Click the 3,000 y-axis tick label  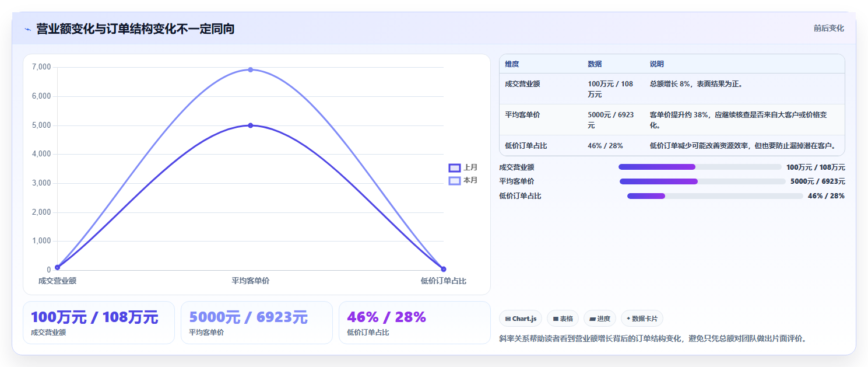tap(41, 183)
